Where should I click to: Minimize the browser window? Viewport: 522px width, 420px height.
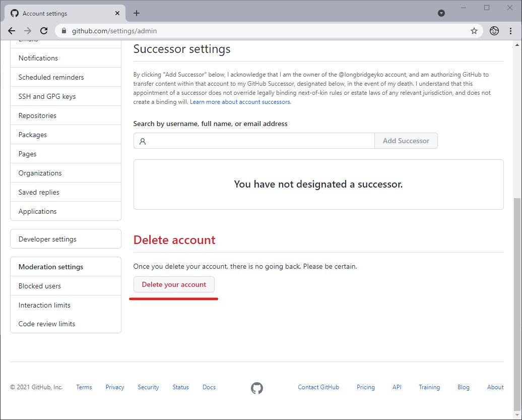pos(464,8)
